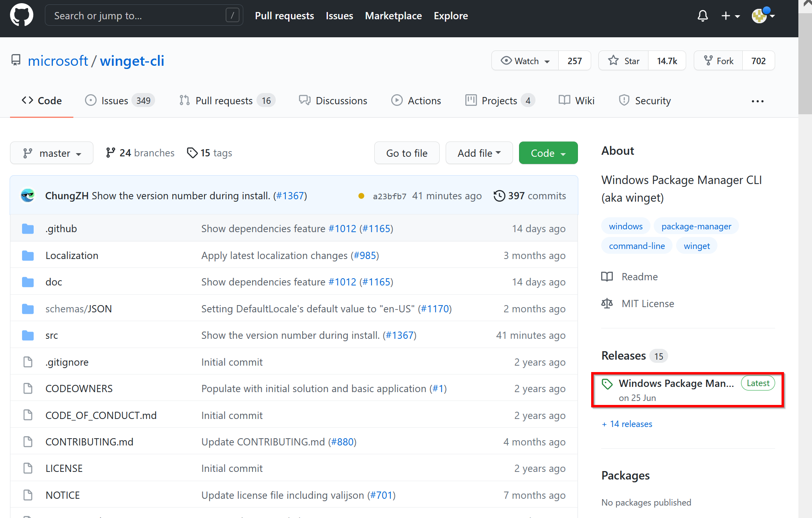Open CODE_OF_CONDUCT.md file
812x518 pixels.
coord(101,415)
